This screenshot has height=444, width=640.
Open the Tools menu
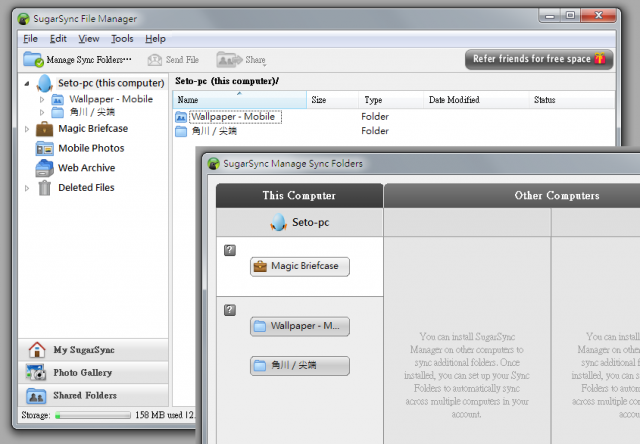pos(122,39)
